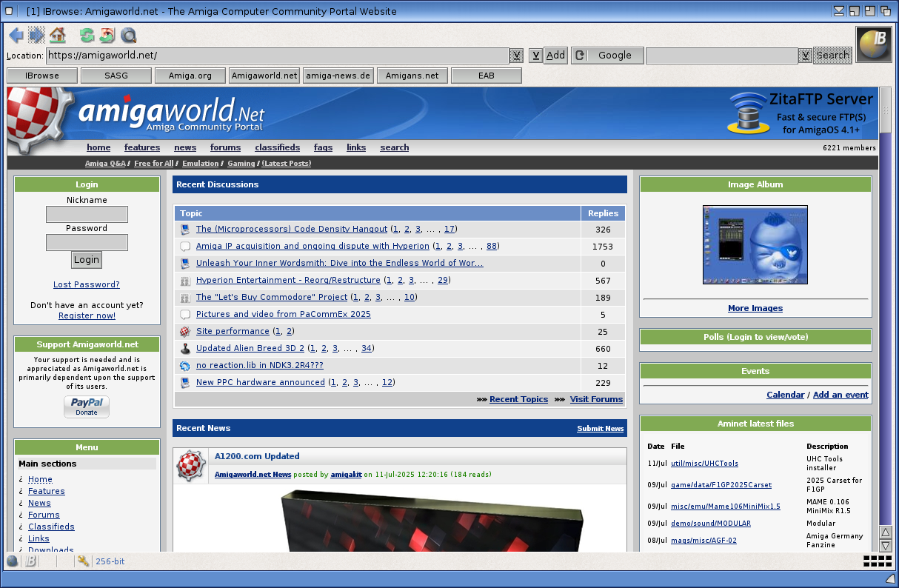Click the PayPal Donate button
Image resolution: width=899 pixels, height=588 pixels.
click(87, 407)
